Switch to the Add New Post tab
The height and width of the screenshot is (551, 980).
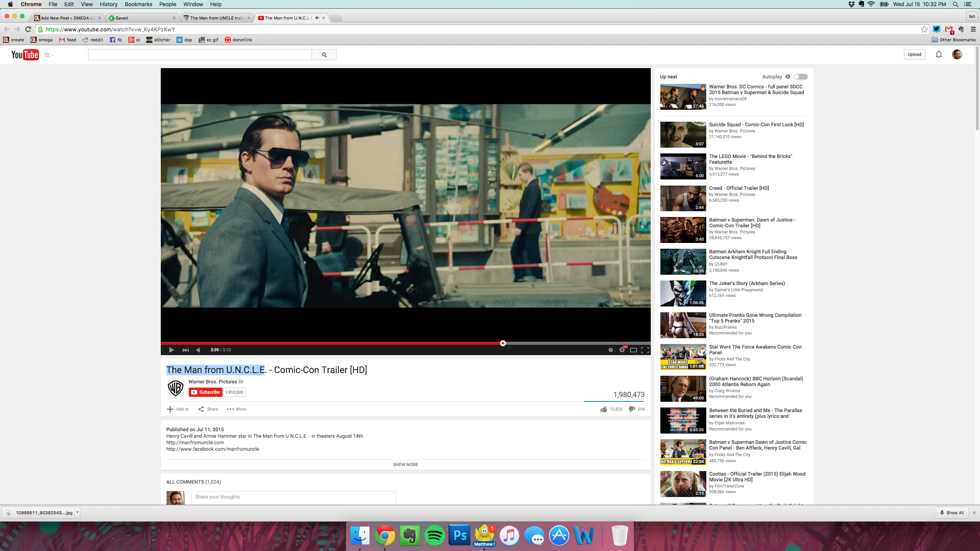point(67,18)
